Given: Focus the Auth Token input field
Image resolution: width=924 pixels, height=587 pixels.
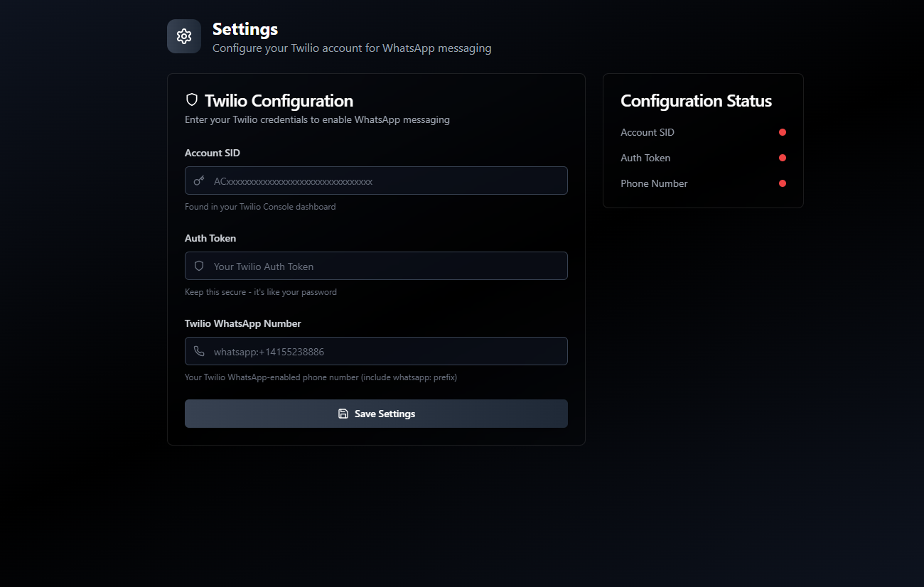Looking at the screenshot, I should point(376,266).
